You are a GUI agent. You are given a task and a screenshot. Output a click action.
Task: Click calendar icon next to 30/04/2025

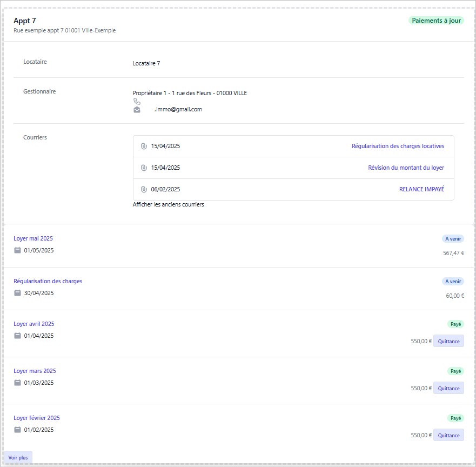(x=18, y=293)
